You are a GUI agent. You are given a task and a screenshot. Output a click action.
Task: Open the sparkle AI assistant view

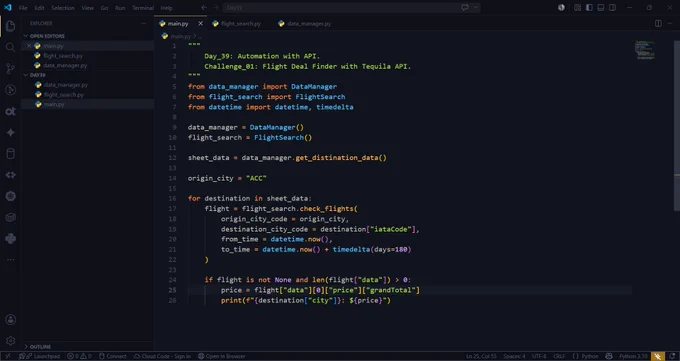point(10,132)
